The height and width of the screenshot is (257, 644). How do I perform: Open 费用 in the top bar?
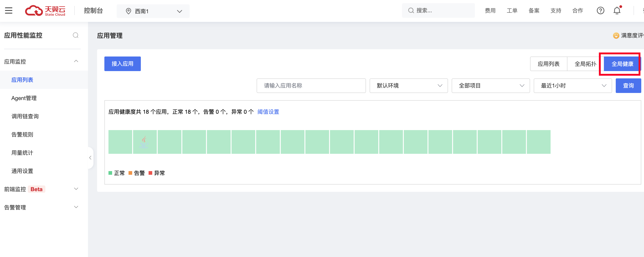point(490,10)
